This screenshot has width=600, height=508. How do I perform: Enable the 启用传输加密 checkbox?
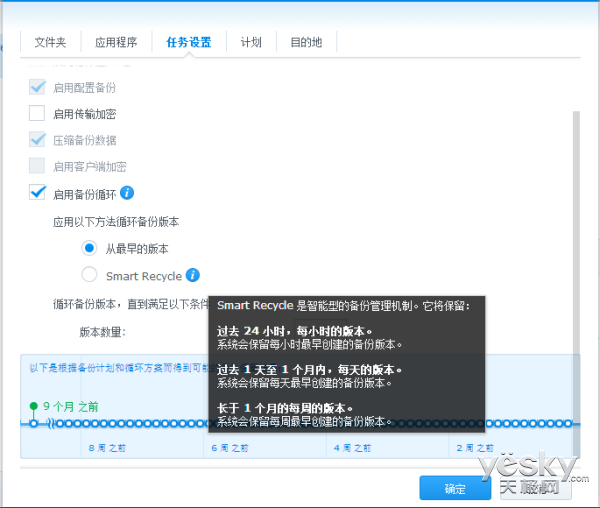pyautogui.click(x=37, y=114)
